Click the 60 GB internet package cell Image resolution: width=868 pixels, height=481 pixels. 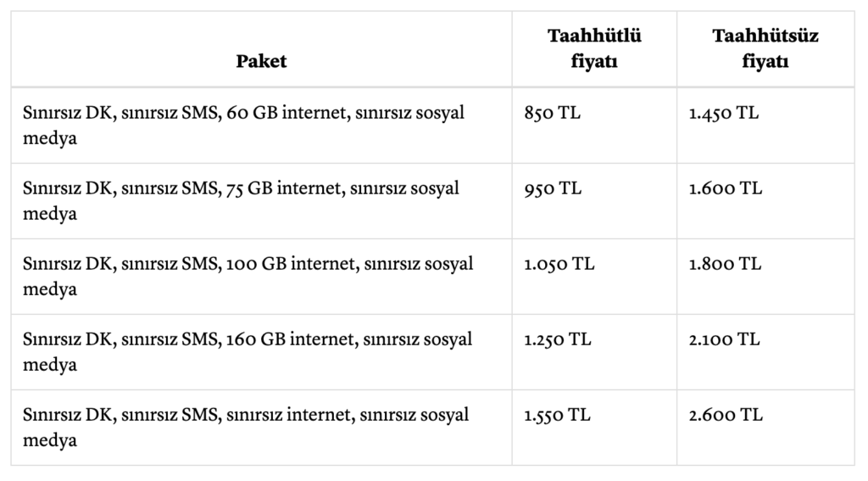point(244,125)
